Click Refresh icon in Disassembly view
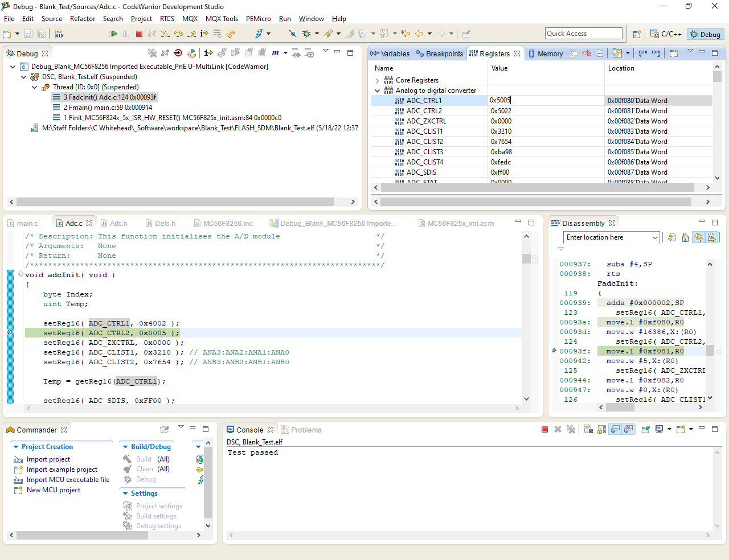Screen dimensions: 729x560 coord(672,238)
